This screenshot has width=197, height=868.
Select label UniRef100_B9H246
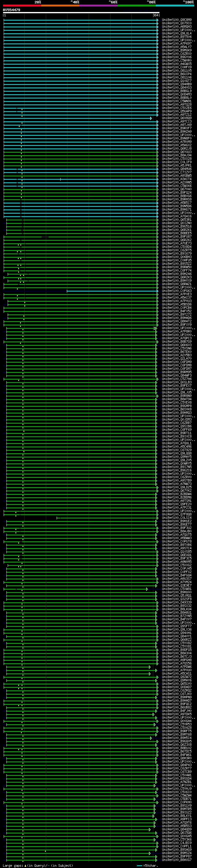(x=177, y=274)
